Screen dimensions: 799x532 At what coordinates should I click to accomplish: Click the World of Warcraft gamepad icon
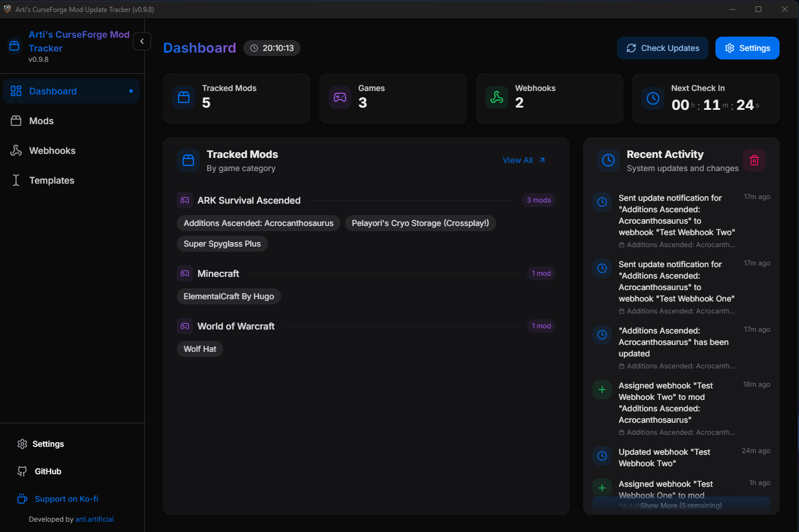click(185, 326)
